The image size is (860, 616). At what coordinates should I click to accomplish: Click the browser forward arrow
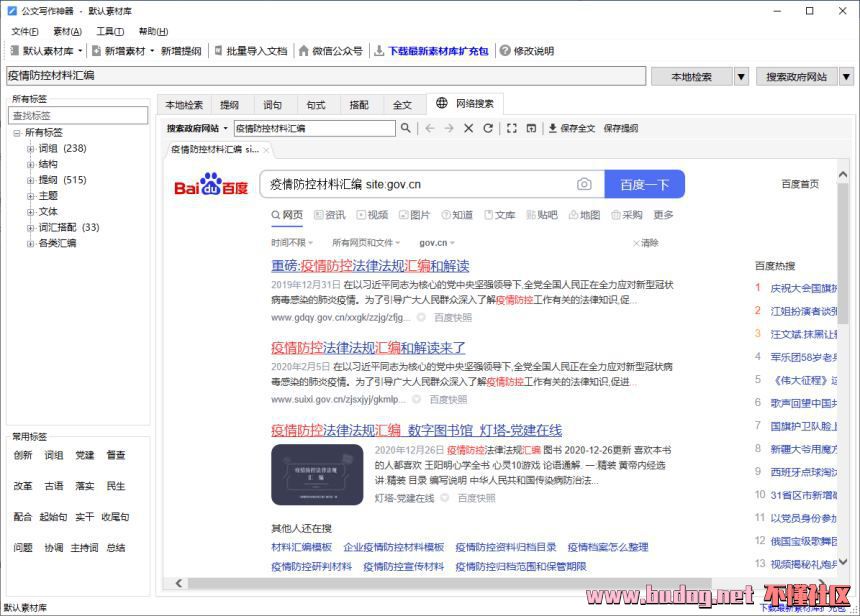[x=449, y=128]
